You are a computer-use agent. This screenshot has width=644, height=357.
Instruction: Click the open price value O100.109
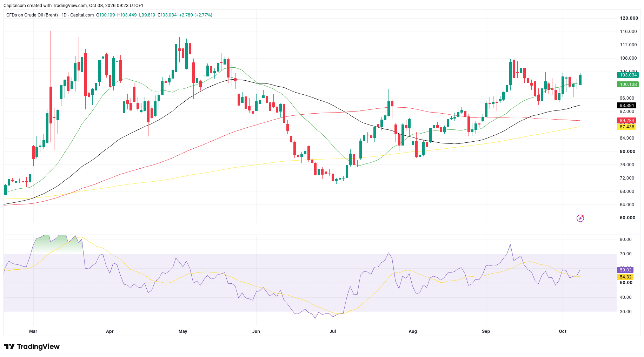106,15
